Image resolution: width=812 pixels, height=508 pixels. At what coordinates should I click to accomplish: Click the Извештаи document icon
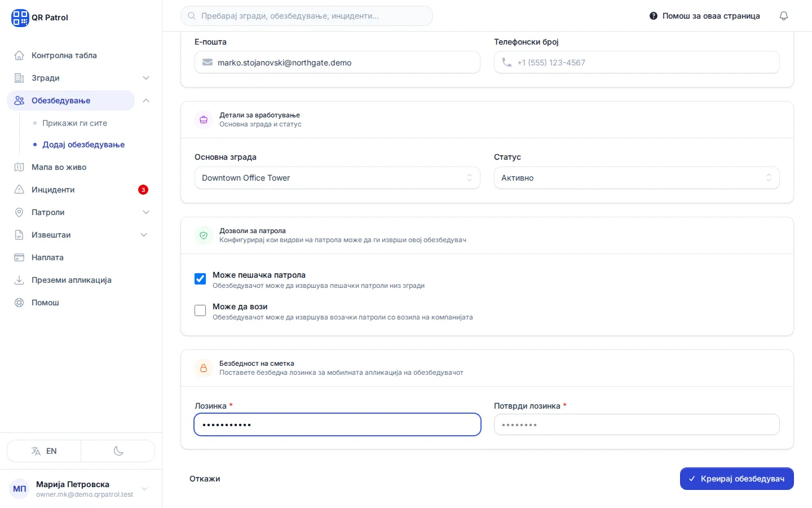tap(19, 235)
